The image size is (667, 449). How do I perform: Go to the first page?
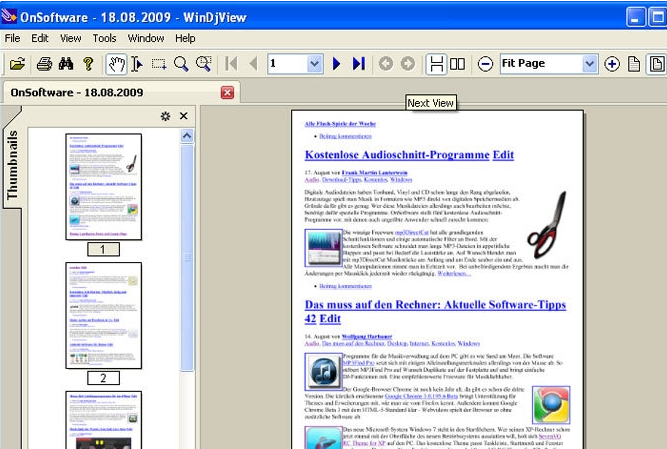pyautogui.click(x=231, y=64)
